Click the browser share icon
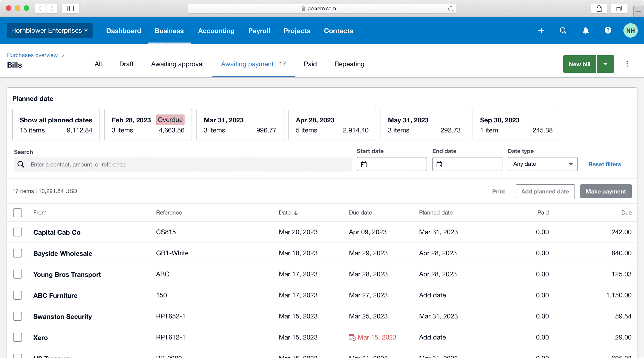644x358 pixels. 599,9
